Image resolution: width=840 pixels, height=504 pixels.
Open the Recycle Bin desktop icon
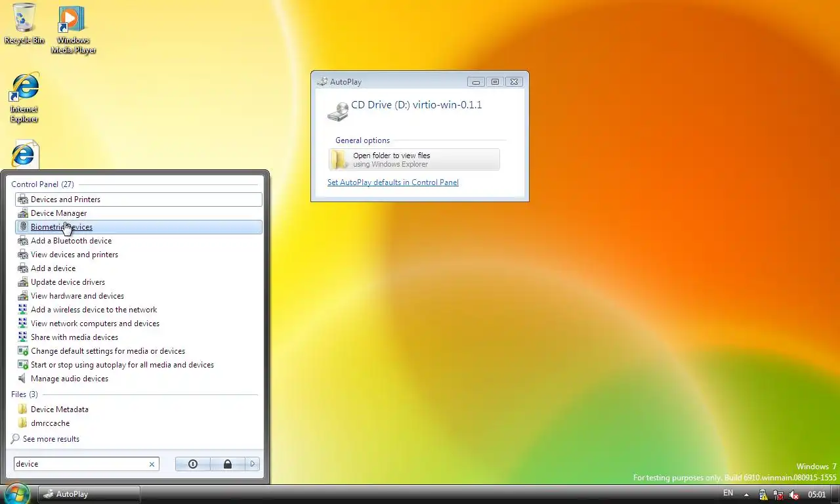point(24,24)
